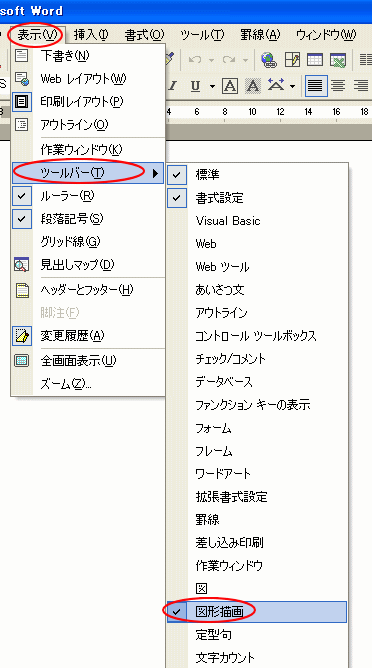The height and width of the screenshot is (668, 372).
Task: Choose 全画面表示(U) full screen
Action: [x=87, y=361]
